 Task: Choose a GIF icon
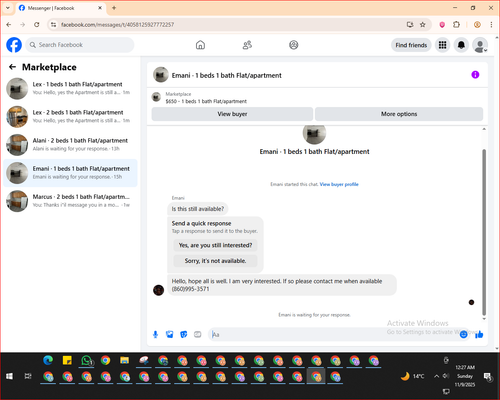pos(198,334)
